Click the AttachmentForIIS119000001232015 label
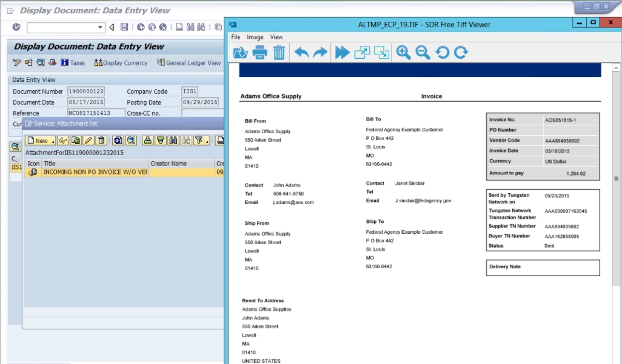This screenshot has height=364, width=622. click(x=74, y=153)
